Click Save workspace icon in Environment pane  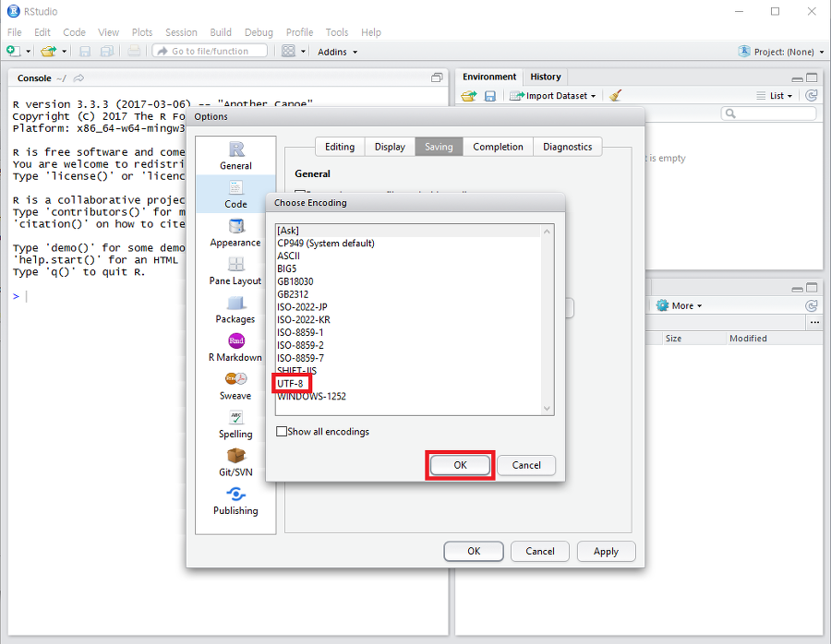tap(490, 96)
